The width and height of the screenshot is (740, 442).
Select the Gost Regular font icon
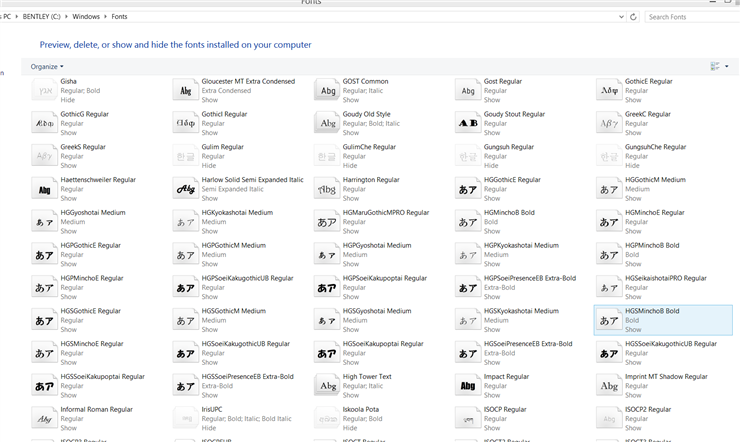pos(468,90)
